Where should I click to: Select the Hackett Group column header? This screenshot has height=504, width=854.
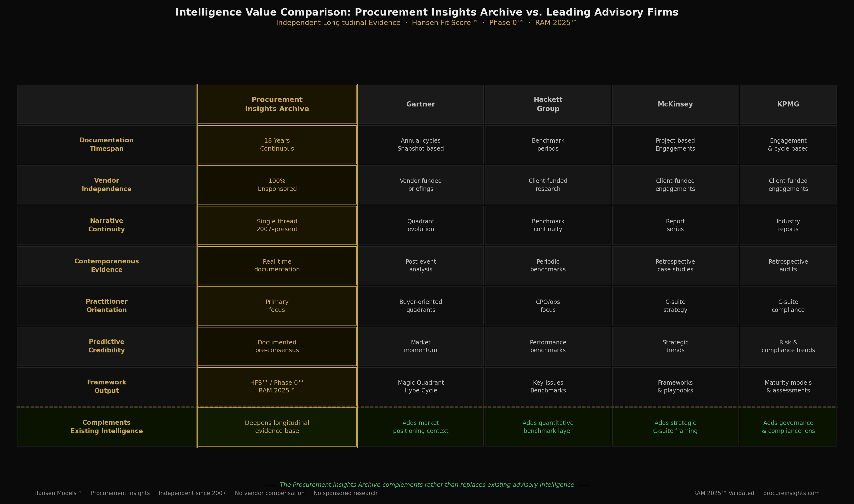point(548,104)
